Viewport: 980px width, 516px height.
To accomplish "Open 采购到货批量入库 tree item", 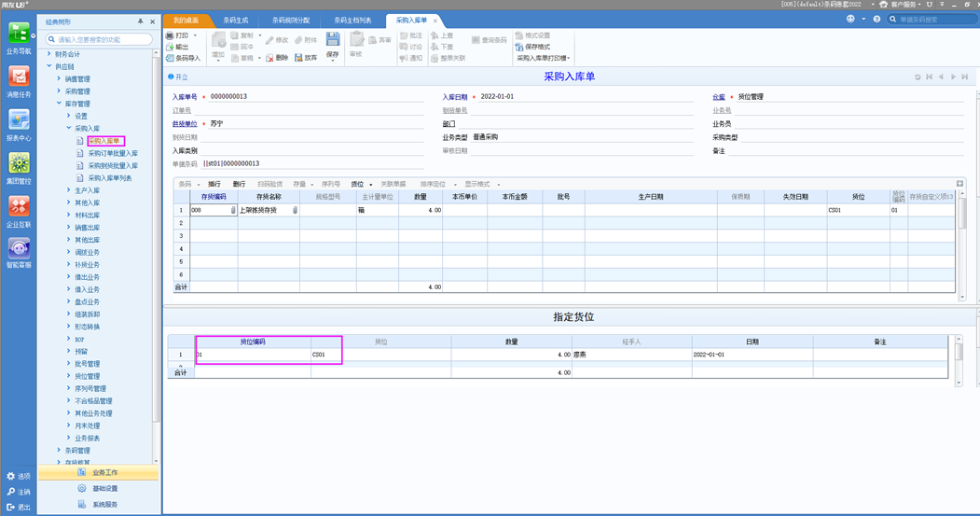I will [x=113, y=166].
